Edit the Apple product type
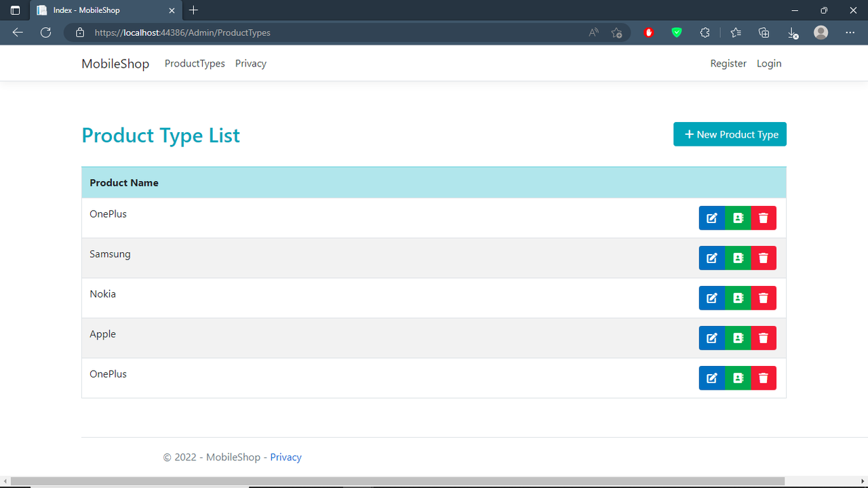This screenshot has width=868, height=488. (712, 338)
